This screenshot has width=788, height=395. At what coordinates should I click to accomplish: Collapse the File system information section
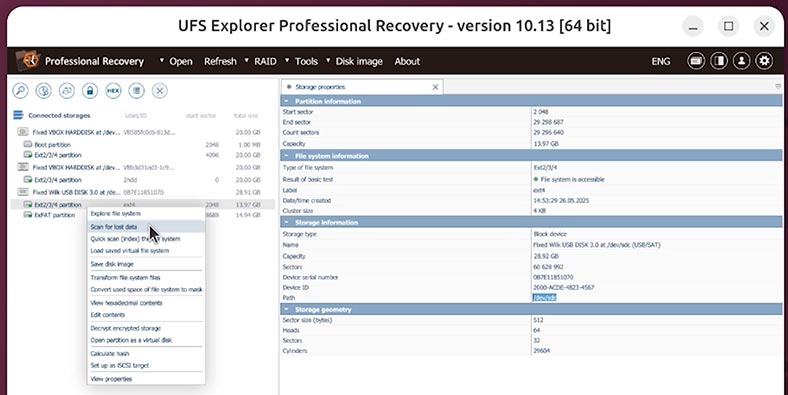286,156
